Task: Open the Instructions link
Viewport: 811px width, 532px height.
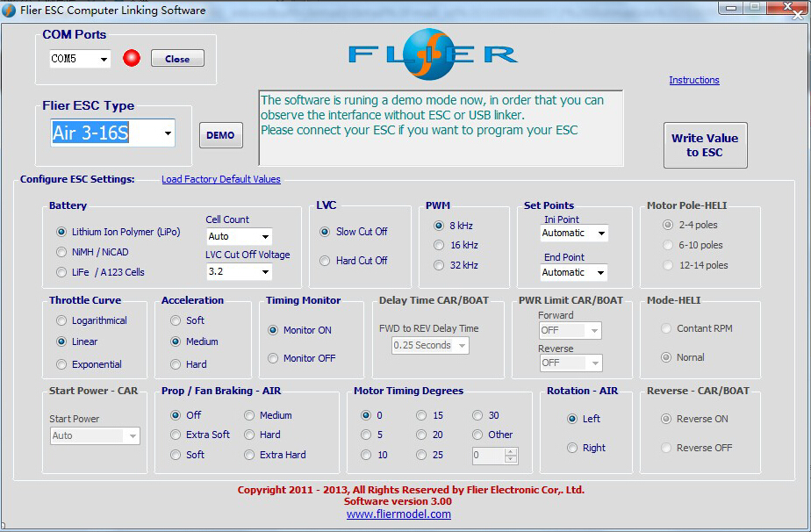Action: point(694,80)
